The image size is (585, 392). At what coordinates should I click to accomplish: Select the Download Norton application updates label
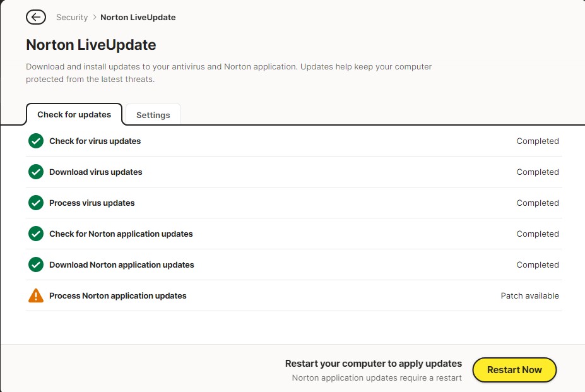[x=122, y=265]
